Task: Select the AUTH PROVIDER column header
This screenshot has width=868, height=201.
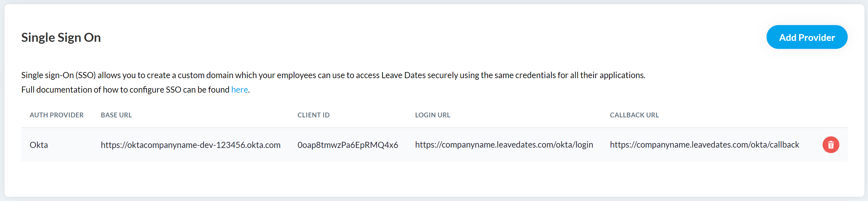Action: pyautogui.click(x=57, y=115)
